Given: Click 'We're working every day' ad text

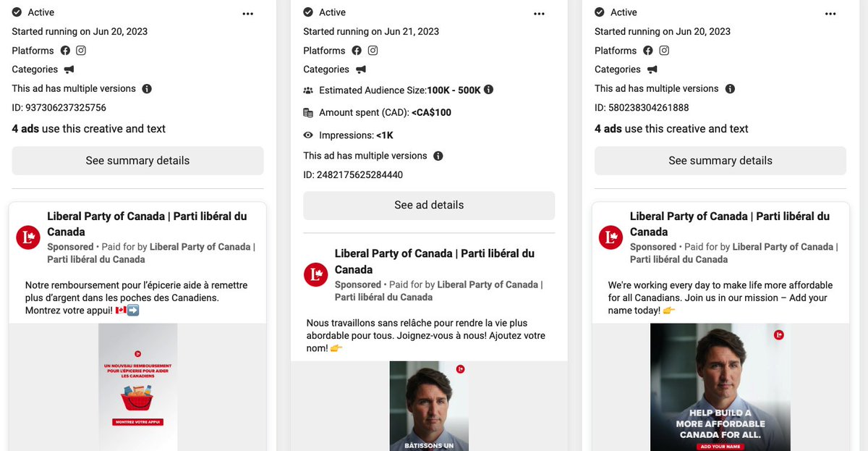Looking at the screenshot, I should (x=720, y=298).
